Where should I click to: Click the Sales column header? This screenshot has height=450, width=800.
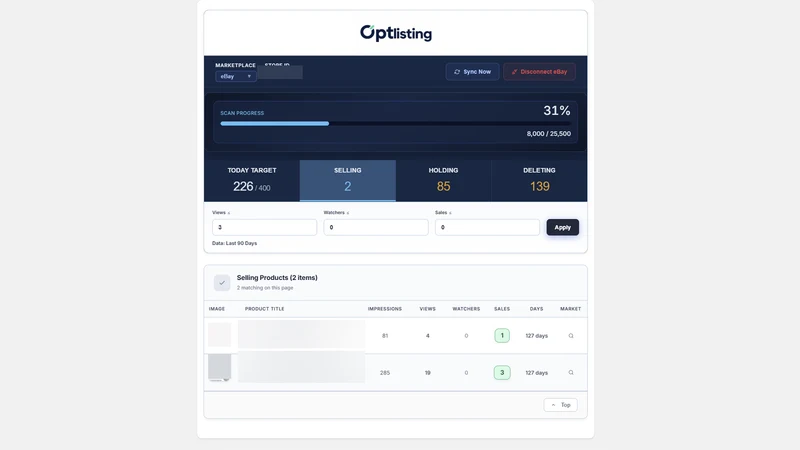(x=502, y=309)
